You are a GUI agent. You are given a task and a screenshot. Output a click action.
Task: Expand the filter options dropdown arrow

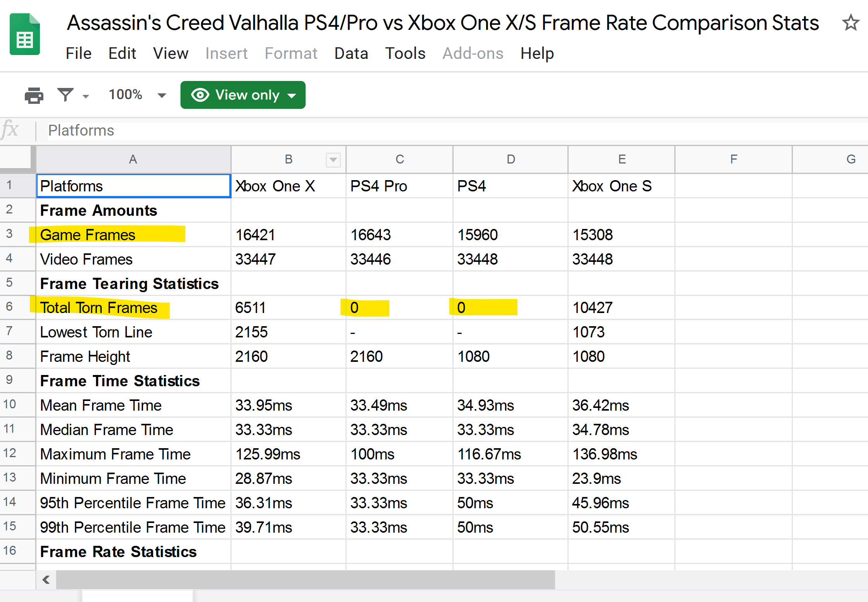point(86,96)
